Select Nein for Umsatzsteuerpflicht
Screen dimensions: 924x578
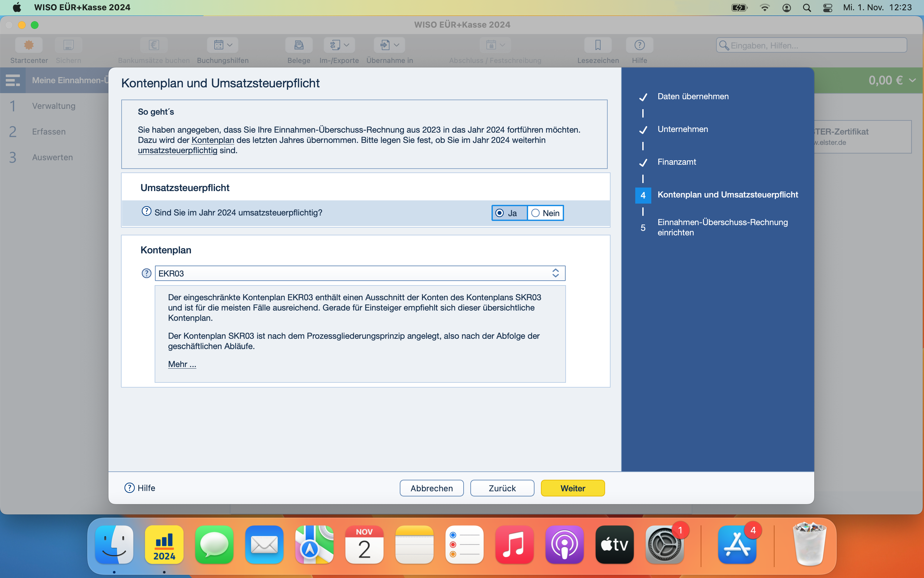tap(546, 213)
